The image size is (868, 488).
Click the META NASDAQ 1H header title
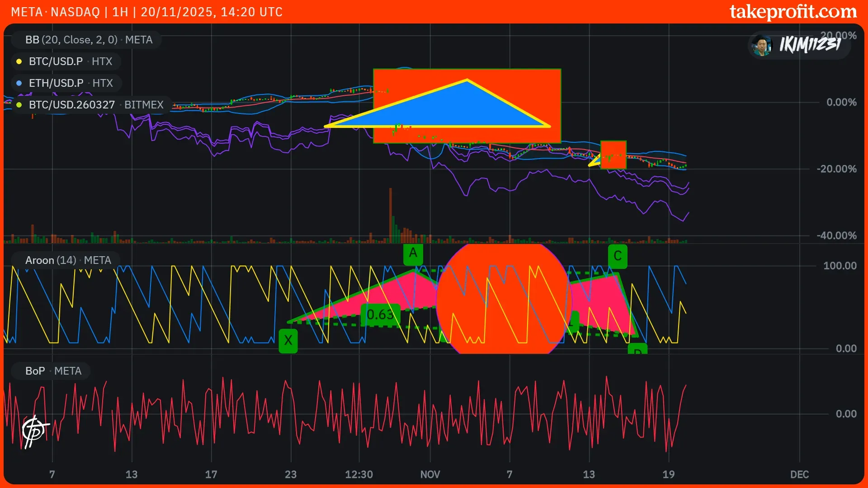146,12
